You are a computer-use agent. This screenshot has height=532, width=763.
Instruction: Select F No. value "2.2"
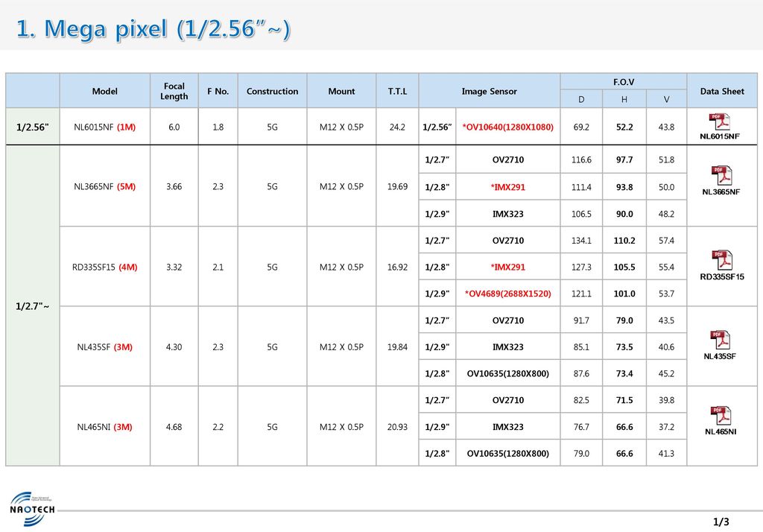tap(218, 427)
